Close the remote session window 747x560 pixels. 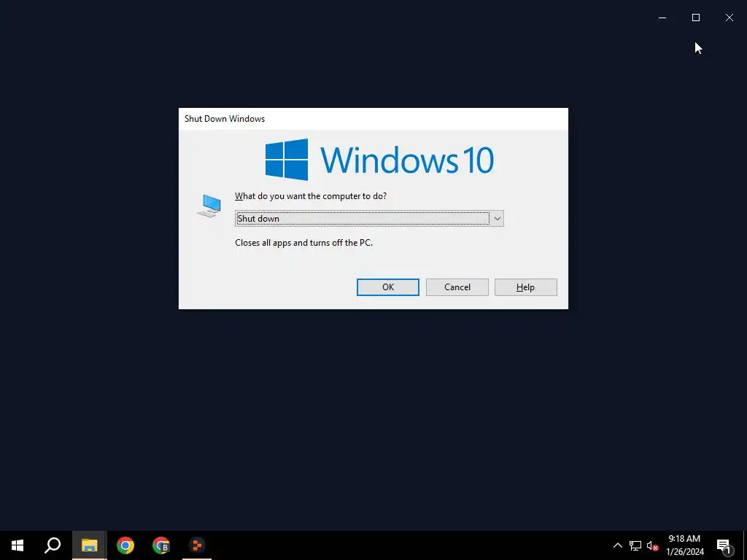729,17
